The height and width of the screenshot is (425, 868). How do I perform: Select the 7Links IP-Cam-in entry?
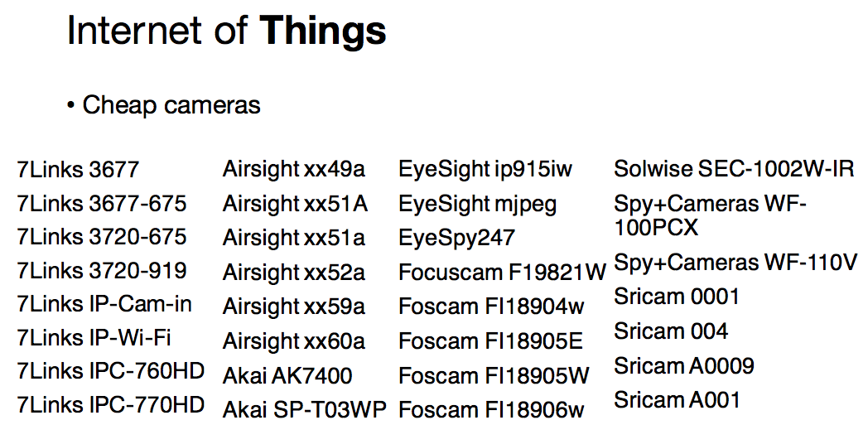tap(104, 304)
